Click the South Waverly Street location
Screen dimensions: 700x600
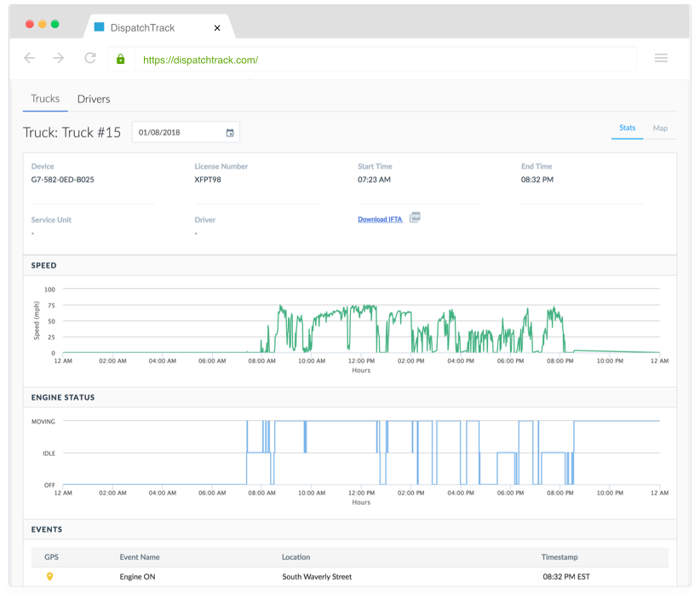point(317,577)
